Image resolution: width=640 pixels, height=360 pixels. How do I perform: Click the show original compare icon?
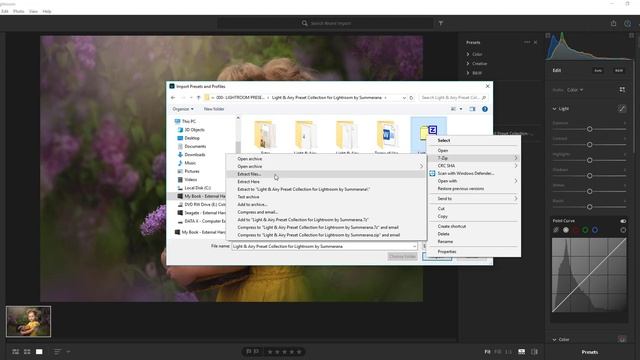tap(534, 351)
